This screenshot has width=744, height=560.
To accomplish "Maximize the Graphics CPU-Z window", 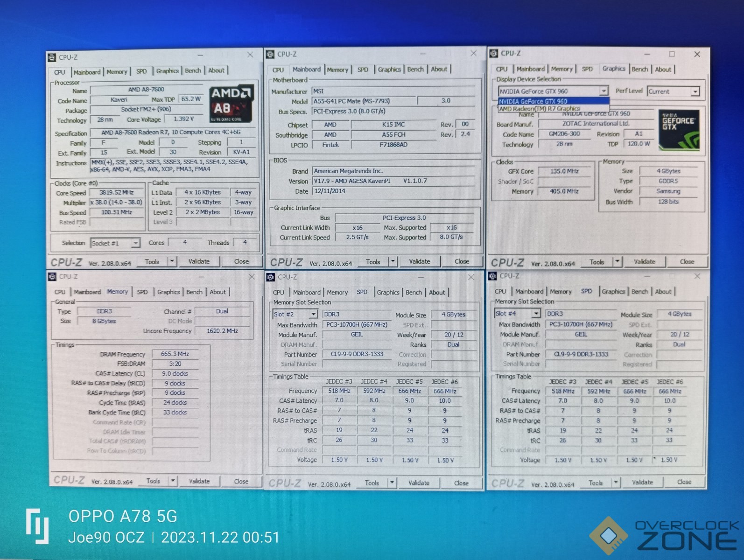I will 672,54.
